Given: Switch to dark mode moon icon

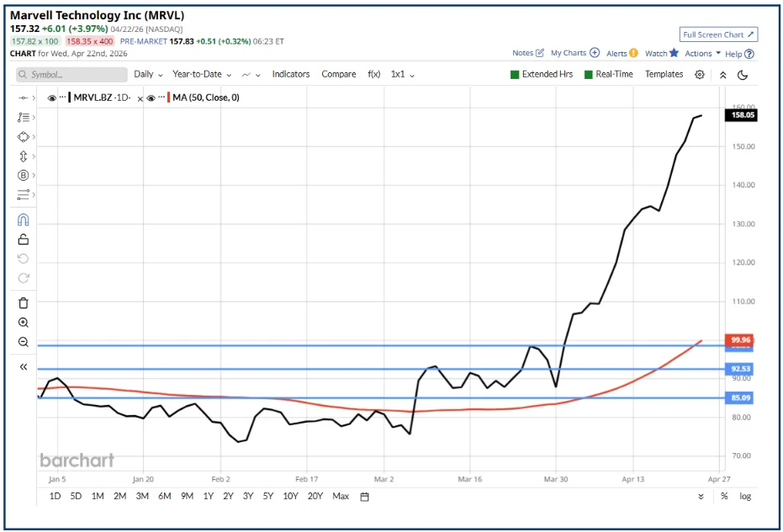Looking at the screenshot, I should 743,75.
